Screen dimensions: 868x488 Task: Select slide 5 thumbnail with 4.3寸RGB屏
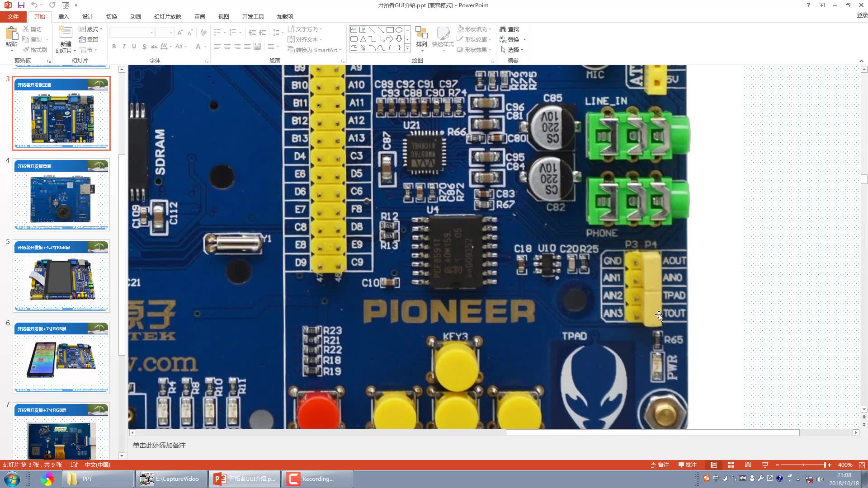[x=61, y=276]
